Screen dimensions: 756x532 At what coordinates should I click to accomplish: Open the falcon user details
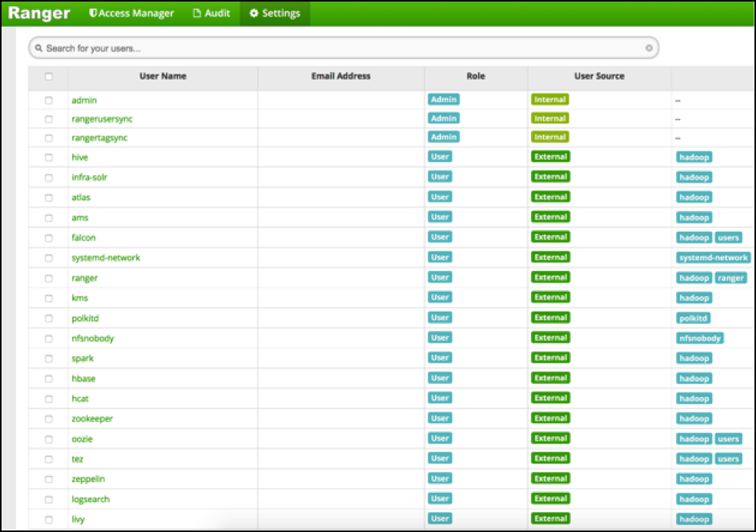tap(84, 238)
